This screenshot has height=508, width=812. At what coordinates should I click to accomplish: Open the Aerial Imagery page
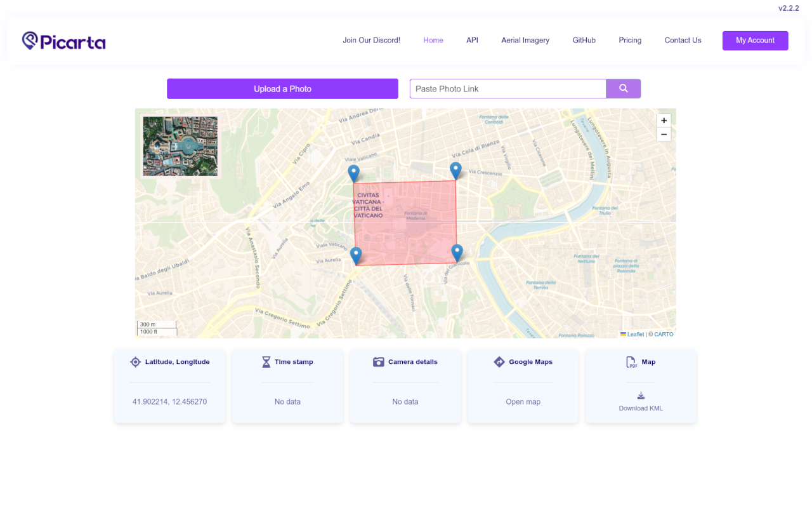(x=525, y=40)
